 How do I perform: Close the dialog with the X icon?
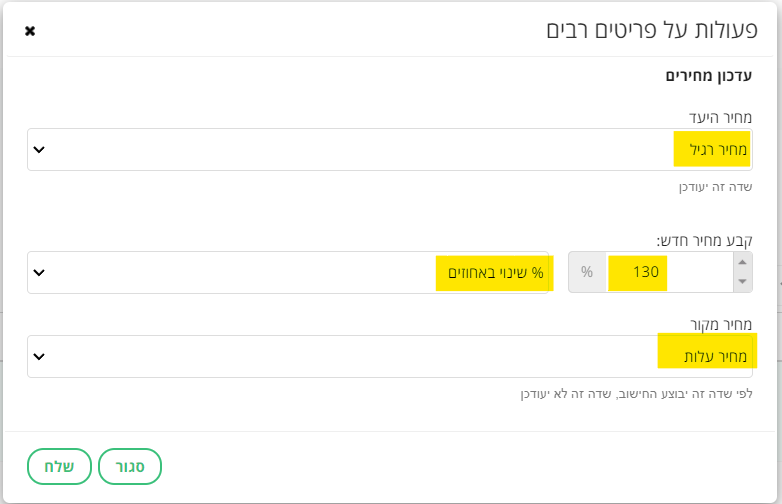[30, 31]
